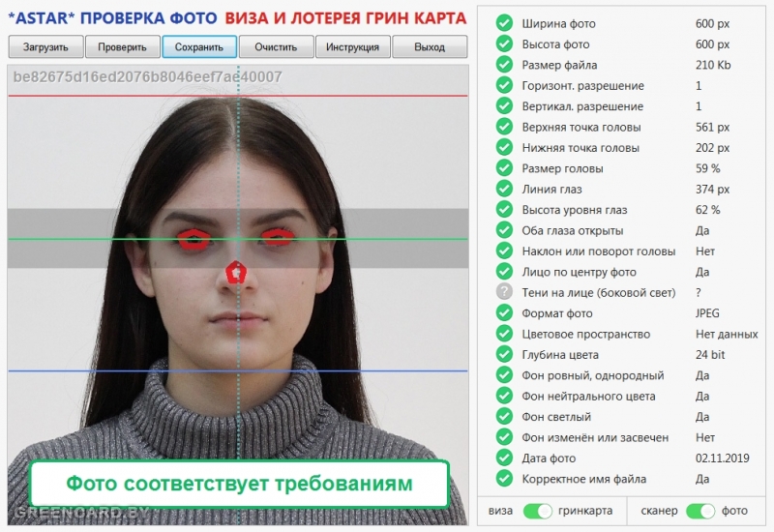Click the Загрузить button

pyautogui.click(x=45, y=46)
